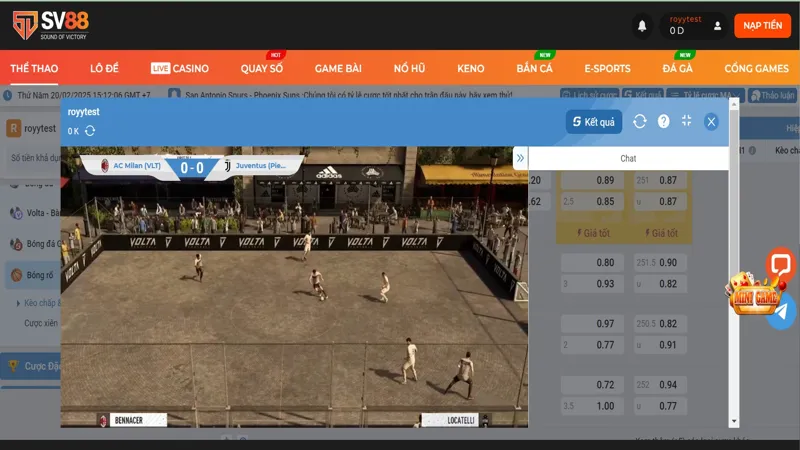This screenshot has height=450, width=800.
Task: Collapse the Chat panel with the double arrow
Action: click(520, 158)
